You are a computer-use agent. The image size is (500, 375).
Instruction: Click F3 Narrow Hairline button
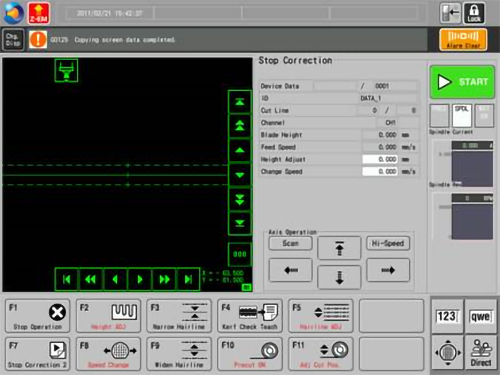point(179,316)
